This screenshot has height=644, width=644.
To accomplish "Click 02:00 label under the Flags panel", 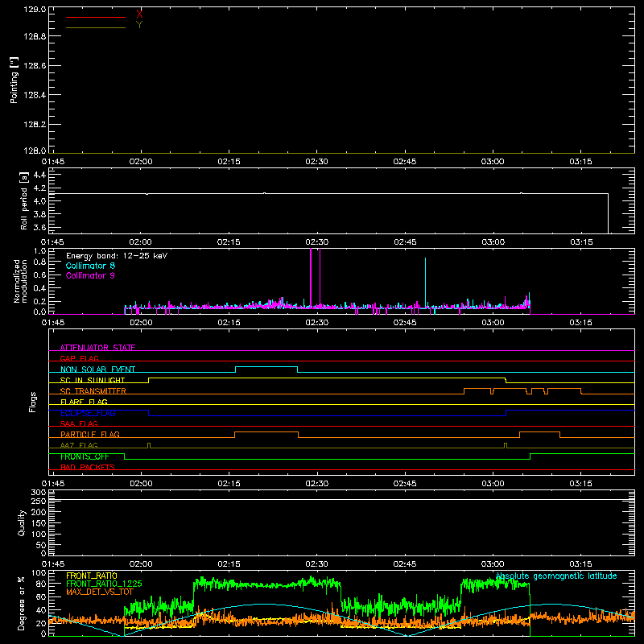I will click(x=141, y=484).
